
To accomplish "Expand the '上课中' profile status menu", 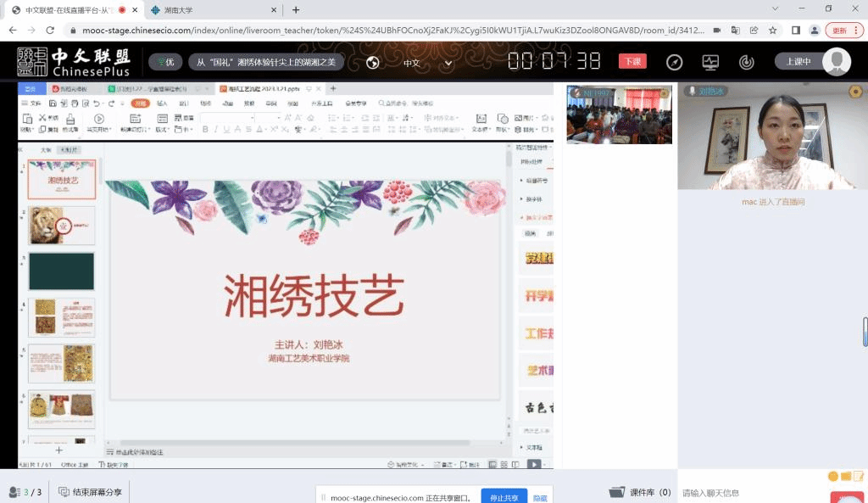I will (812, 62).
